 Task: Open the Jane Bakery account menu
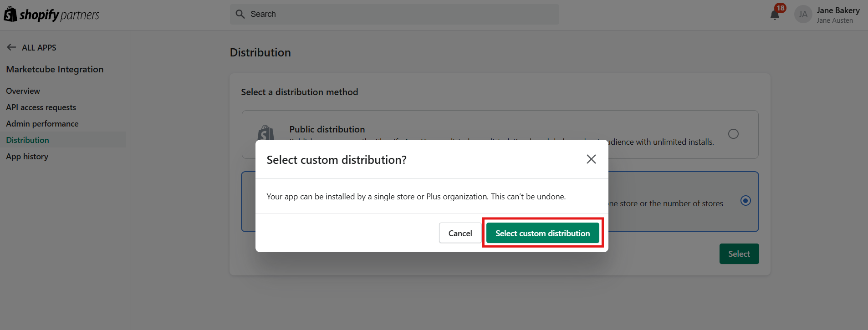827,15
